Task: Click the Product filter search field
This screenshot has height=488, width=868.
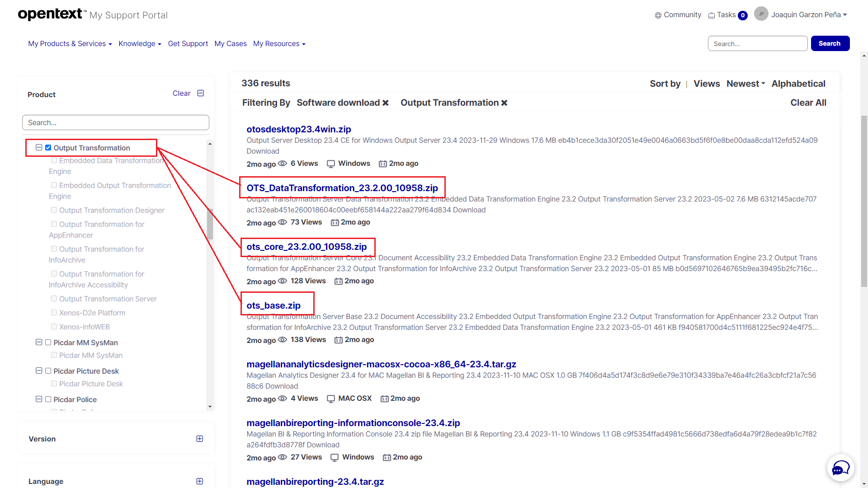Action: point(115,122)
